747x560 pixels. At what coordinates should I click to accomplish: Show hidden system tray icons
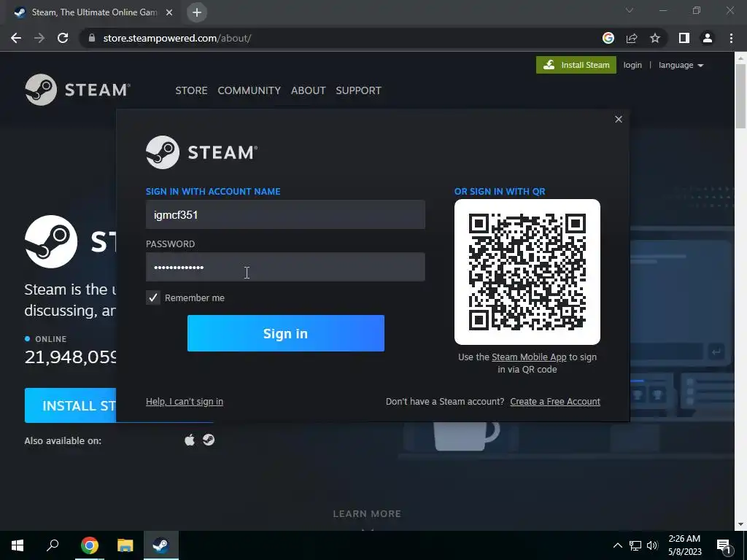[617, 545]
